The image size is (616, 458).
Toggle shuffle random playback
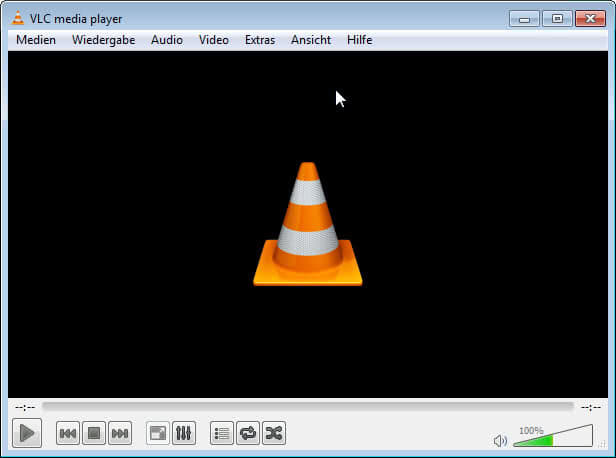(x=274, y=433)
